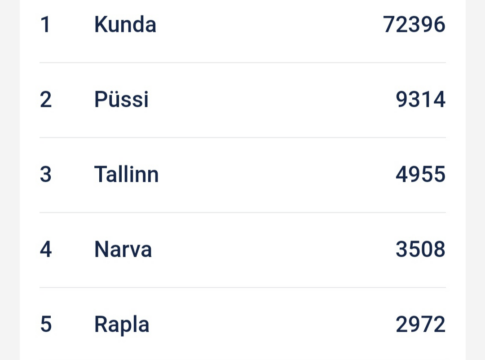
Task: Select the empty space in Tallinn row
Action: pos(277,174)
